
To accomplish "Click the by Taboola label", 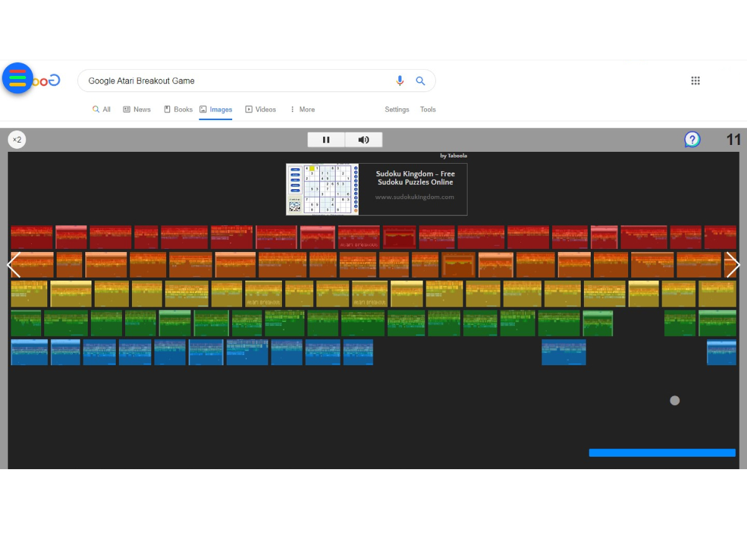I will coord(454,156).
